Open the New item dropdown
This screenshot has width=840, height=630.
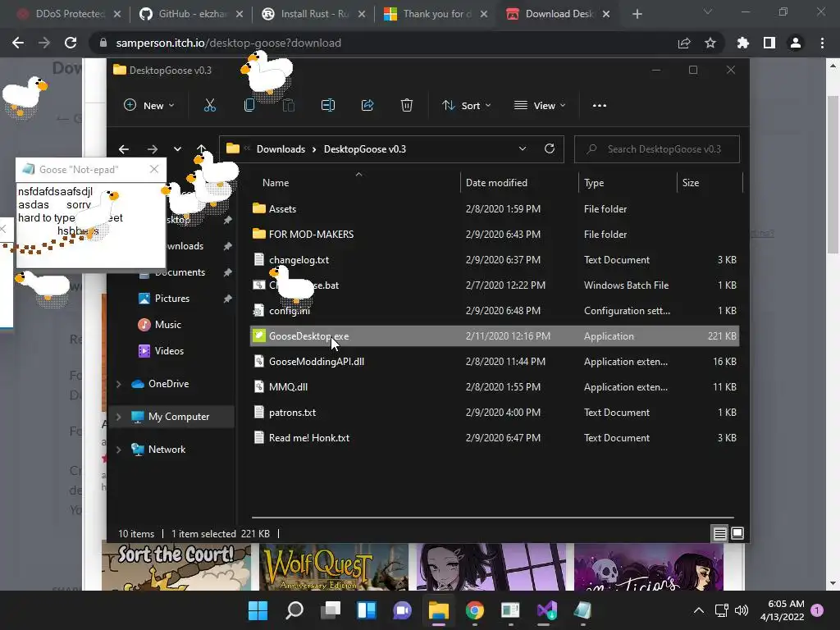[x=149, y=106]
